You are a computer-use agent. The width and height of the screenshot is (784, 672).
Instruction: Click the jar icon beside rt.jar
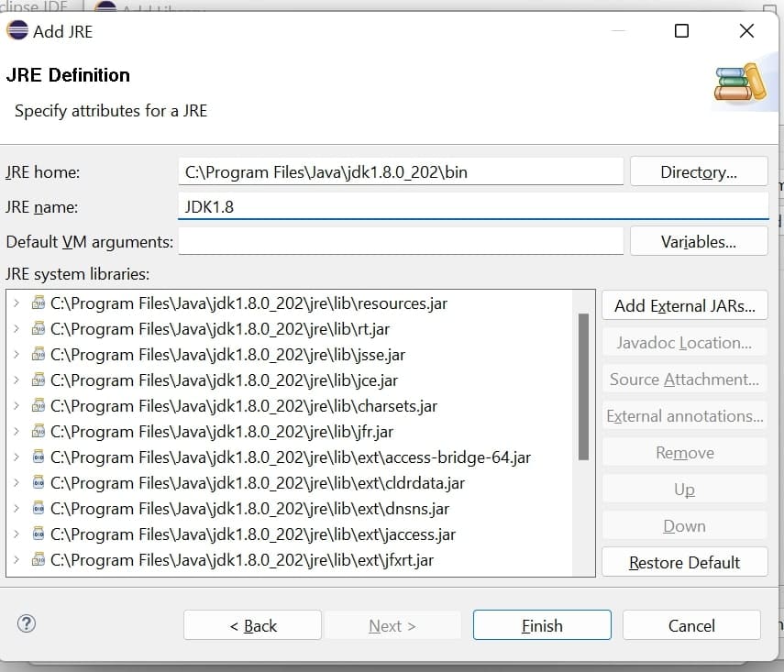point(39,328)
